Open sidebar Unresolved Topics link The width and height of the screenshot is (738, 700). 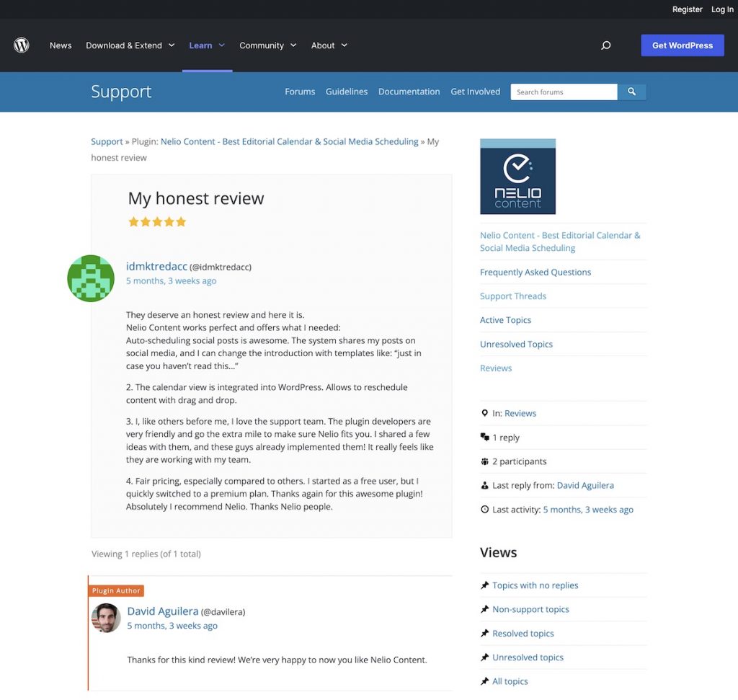coord(516,344)
